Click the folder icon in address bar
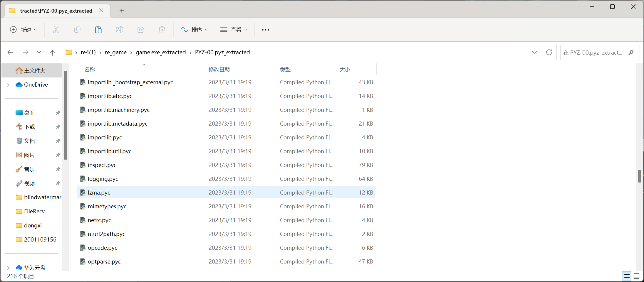 [x=69, y=52]
